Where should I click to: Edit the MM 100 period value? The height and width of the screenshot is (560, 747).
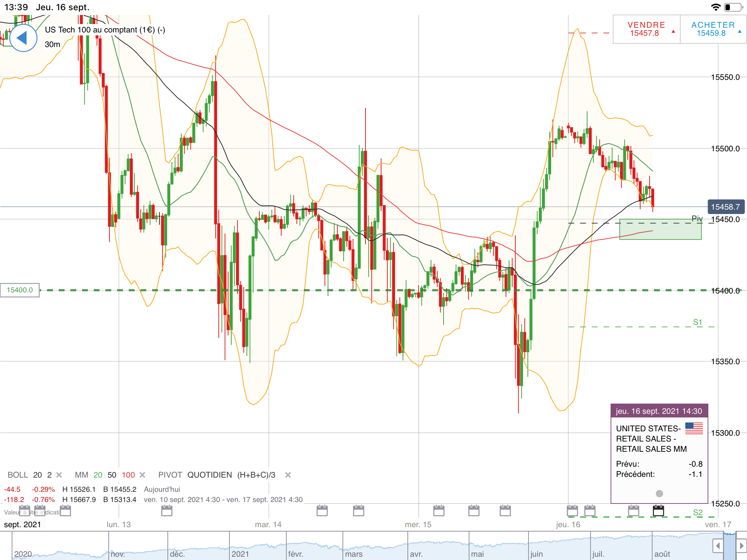[128, 475]
